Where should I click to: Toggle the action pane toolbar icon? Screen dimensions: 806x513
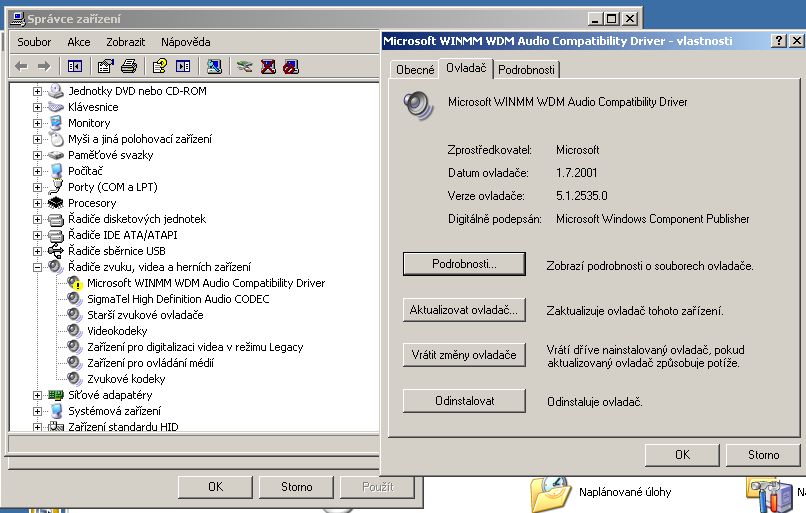pos(183,66)
